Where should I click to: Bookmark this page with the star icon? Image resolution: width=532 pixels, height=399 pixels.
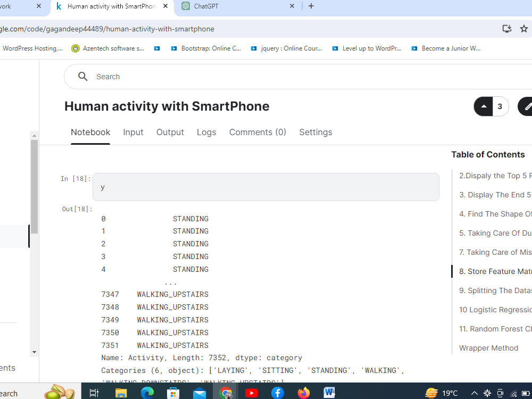point(524,29)
